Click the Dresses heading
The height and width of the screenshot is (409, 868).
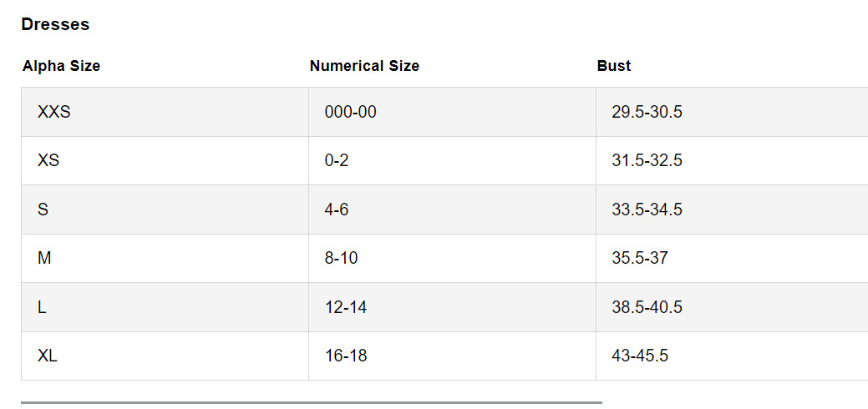55,24
